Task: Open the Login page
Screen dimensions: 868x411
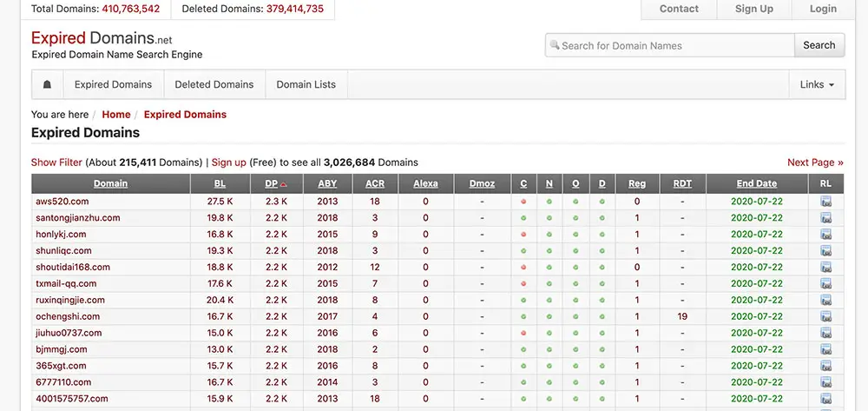Action: click(823, 9)
